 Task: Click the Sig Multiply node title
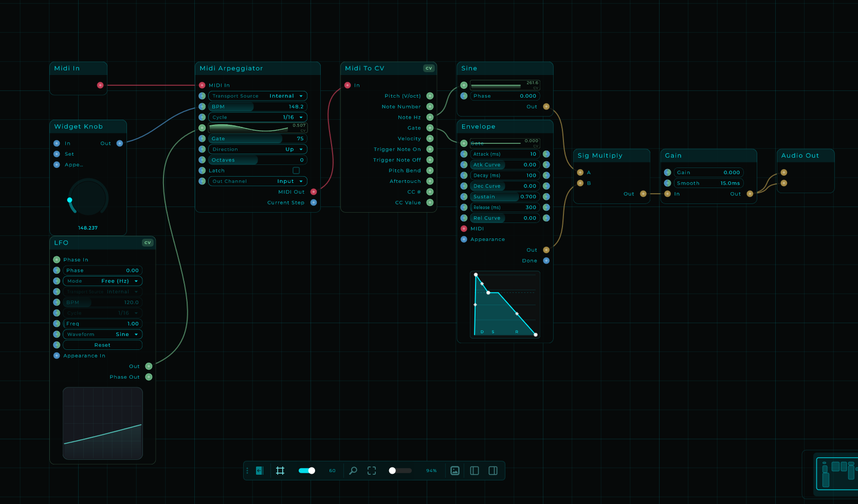[600, 156]
